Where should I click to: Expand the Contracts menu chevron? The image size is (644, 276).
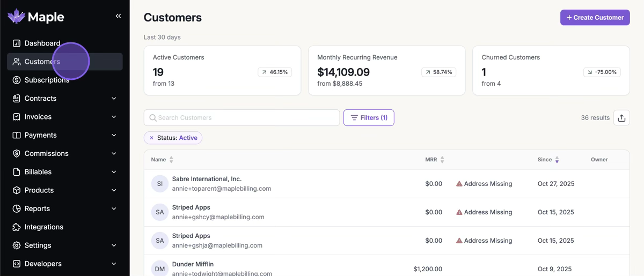point(114,99)
